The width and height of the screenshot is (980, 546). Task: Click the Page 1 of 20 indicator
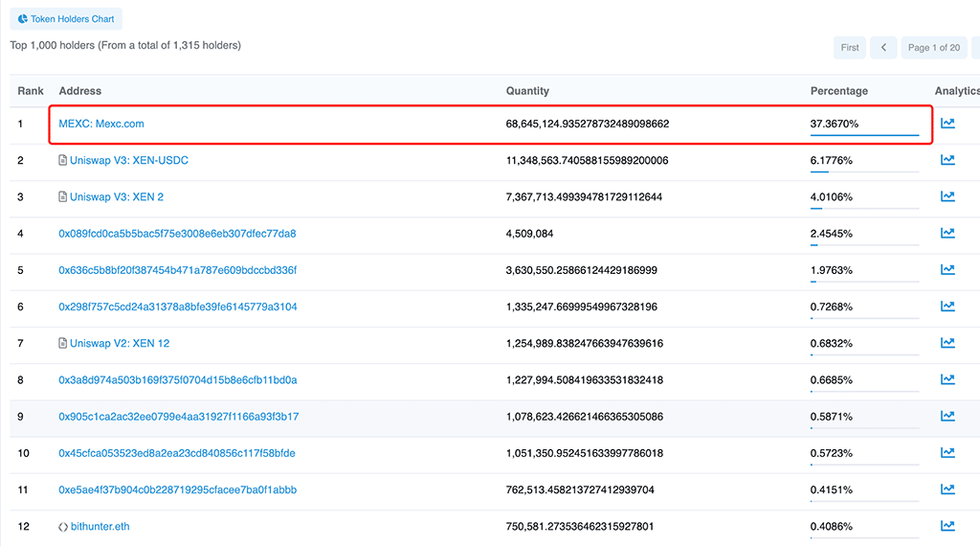[934, 48]
